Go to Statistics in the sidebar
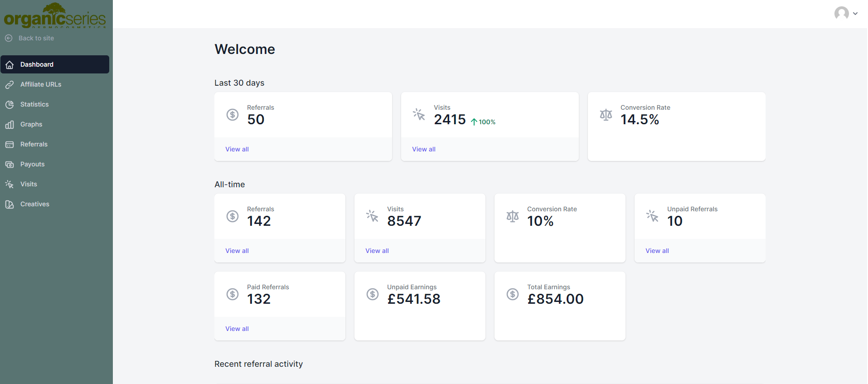The image size is (868, 384). pyautogui.click(x=34, y=104)
